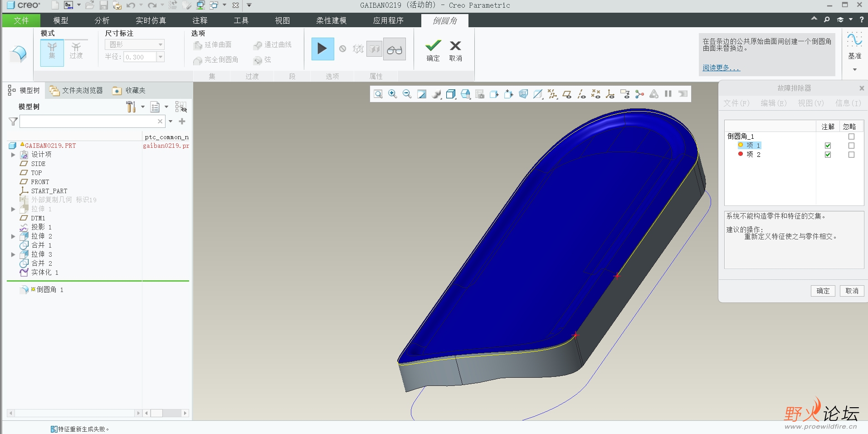Click the New file icon in quick access

point(55,5)
